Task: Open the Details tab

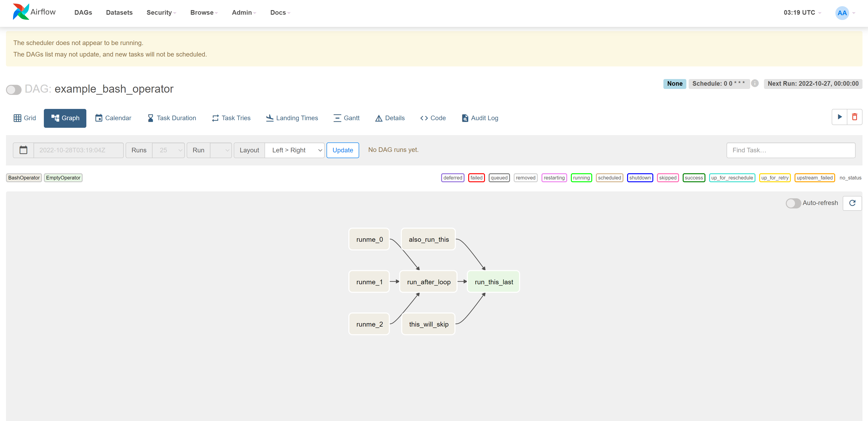Action: pos(390,118)
